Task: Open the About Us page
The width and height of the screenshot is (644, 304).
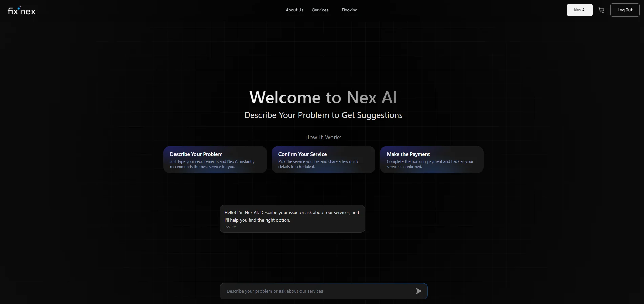Action: 294,10
